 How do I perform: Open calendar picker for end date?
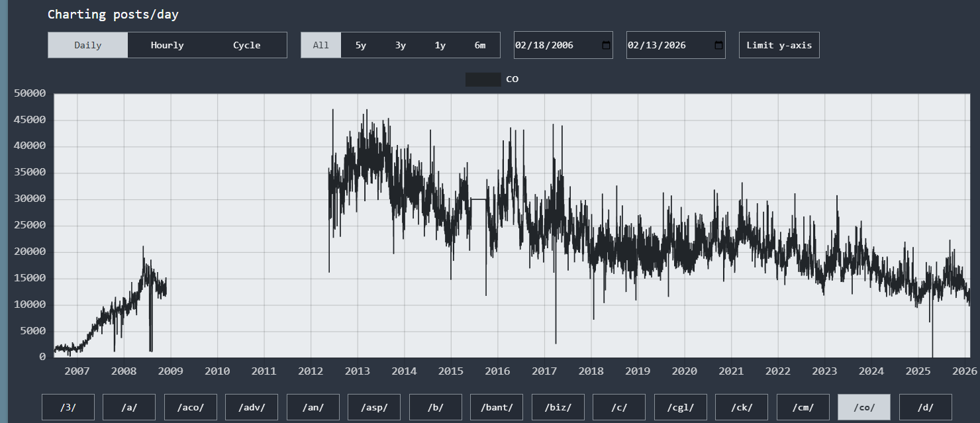718,45
